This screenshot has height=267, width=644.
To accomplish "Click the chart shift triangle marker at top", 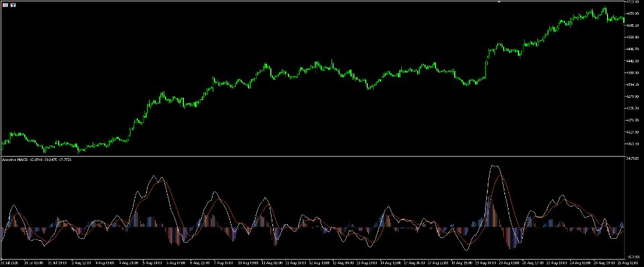I will coord(499,1).
